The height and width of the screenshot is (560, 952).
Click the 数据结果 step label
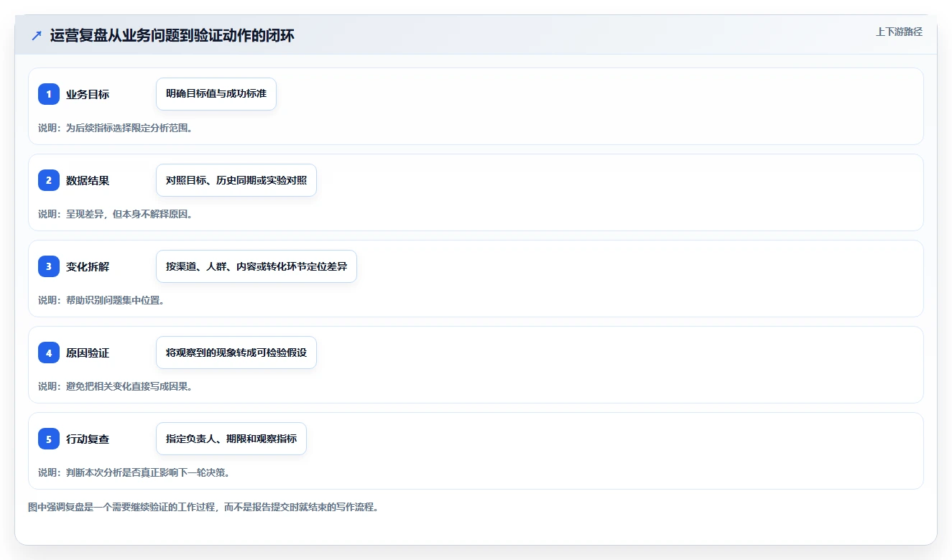(x=88, y=180)
